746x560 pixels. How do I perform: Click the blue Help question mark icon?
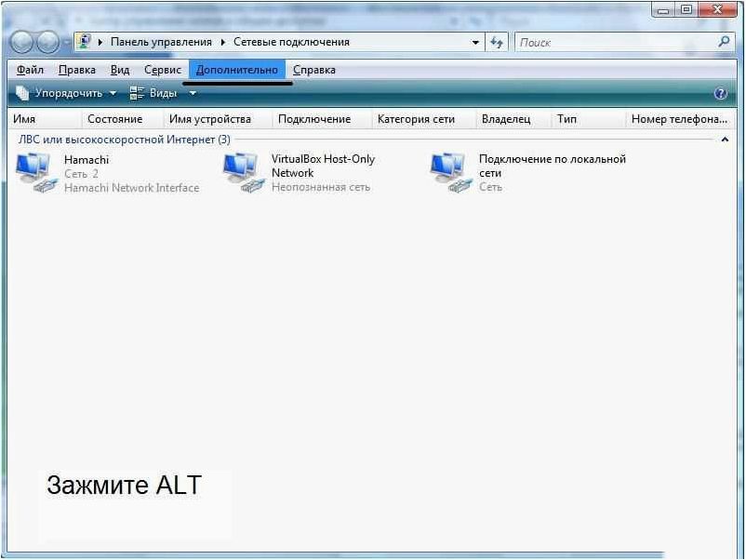(x=720, y=93)
